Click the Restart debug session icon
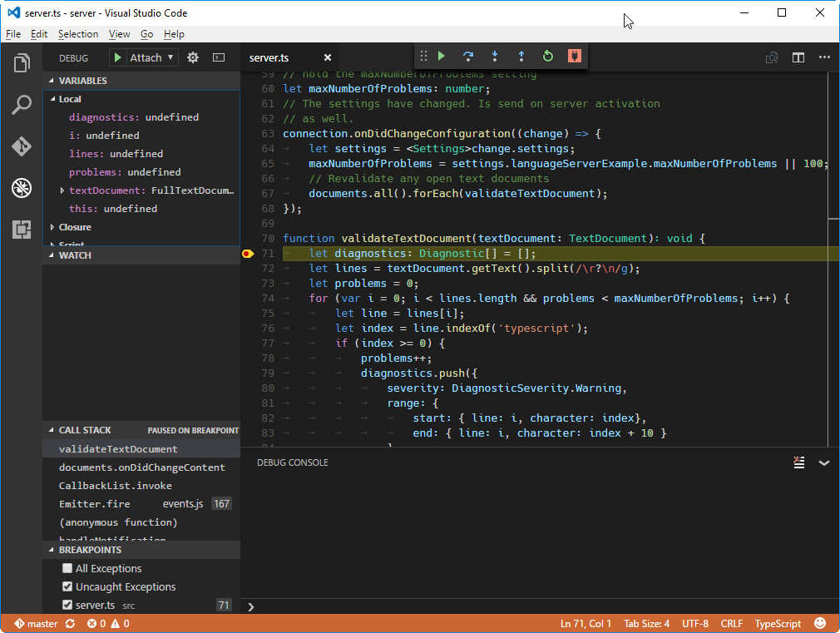This screenshot has height=633, width=840. pos(548,56)
